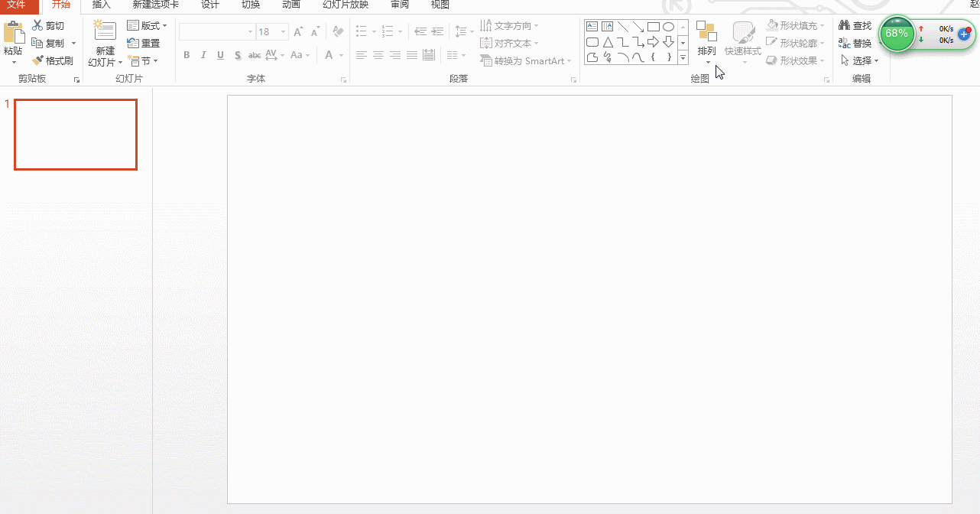Toggle Align Left paragraph alignment
This screenshot has height=514, width=980.
(x=361, y=55)
